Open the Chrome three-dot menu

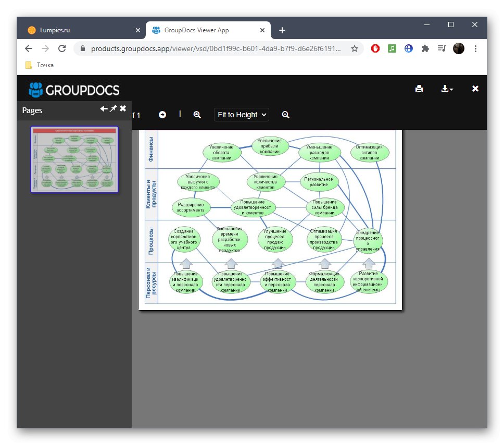[x=475, y=48]
